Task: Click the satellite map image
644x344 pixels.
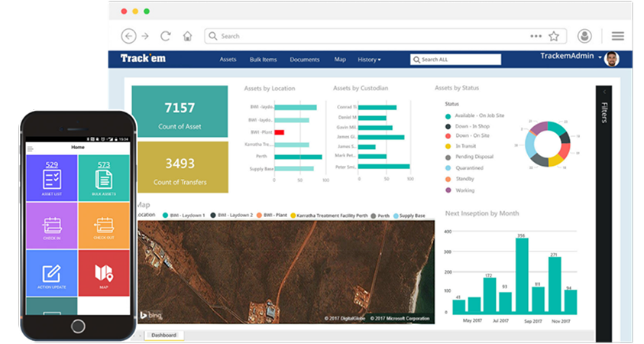Action: [x=286, y=272]
